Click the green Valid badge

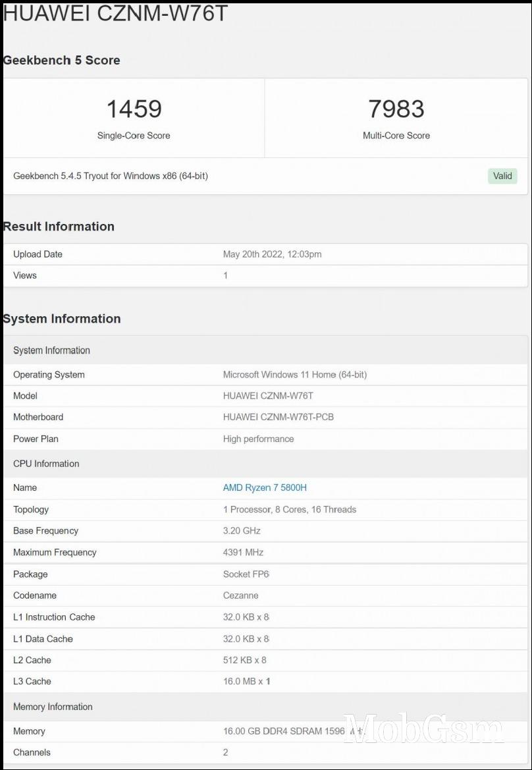pos(502,176)
